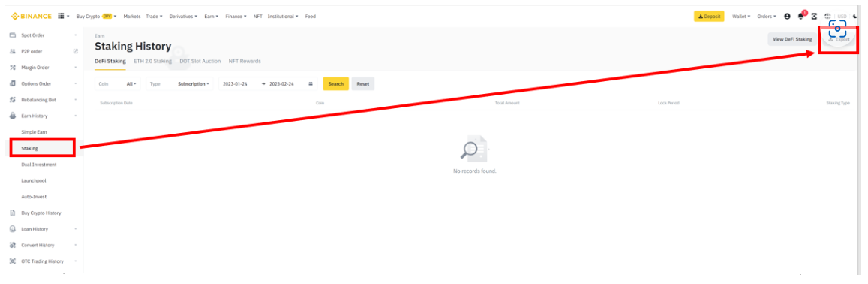868x284 pixels.
Task: Click the Convert History icon
Action: 12,245
